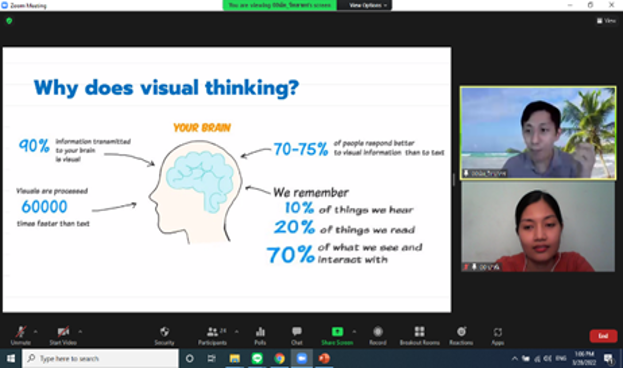Click the red End meeting button
The image size is (623, 368).
(x=603, y=336)
